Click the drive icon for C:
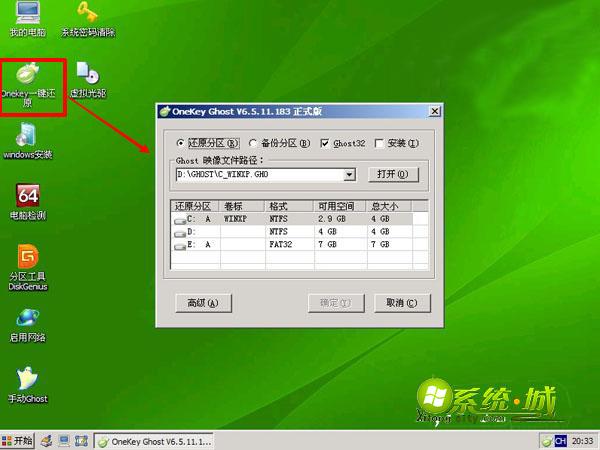The width and height of the screenshot is (600, 450). point(180,221)
